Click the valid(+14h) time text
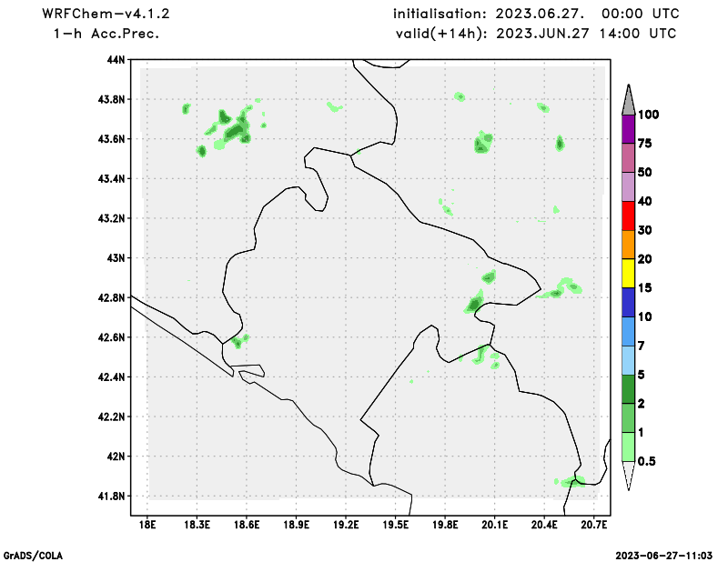The height and width of the screenshot is (562, 728). pos(536,34)
